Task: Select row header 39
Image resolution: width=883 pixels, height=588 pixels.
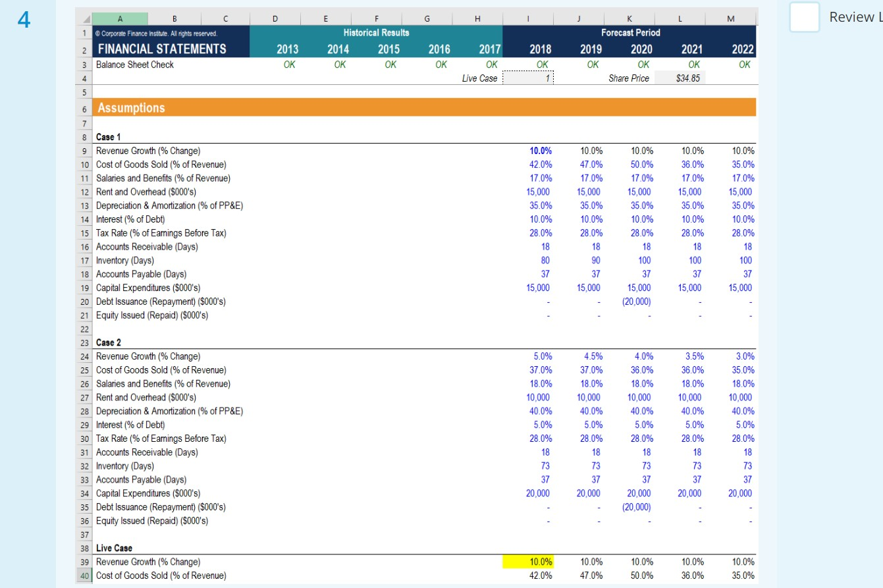Action: tap(86, 562)
